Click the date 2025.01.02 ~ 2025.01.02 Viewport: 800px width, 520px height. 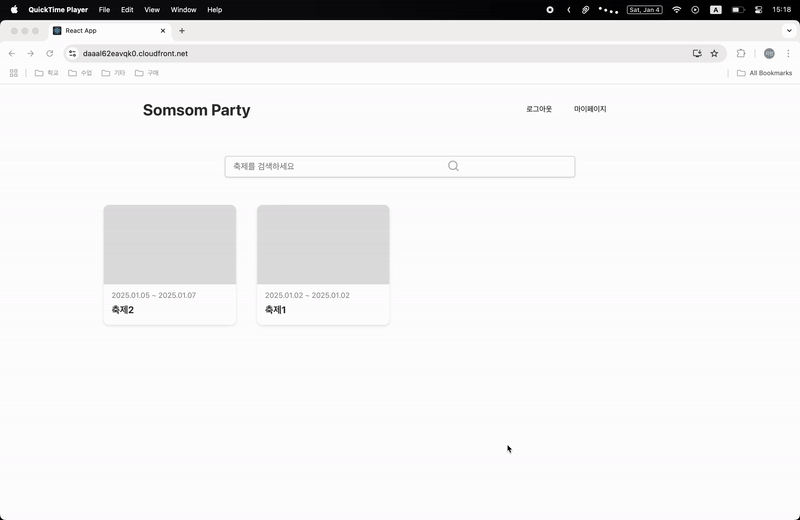tap(307, 295)
